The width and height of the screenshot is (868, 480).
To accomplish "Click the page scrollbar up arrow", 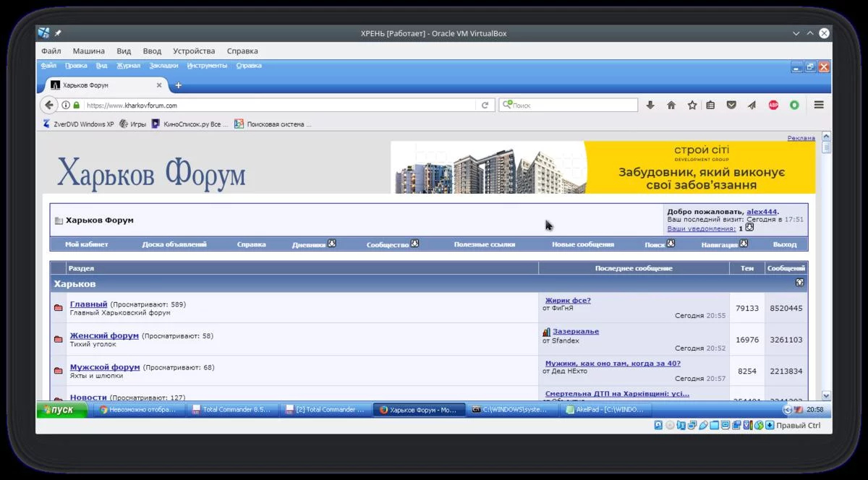I will click(827, 136).
